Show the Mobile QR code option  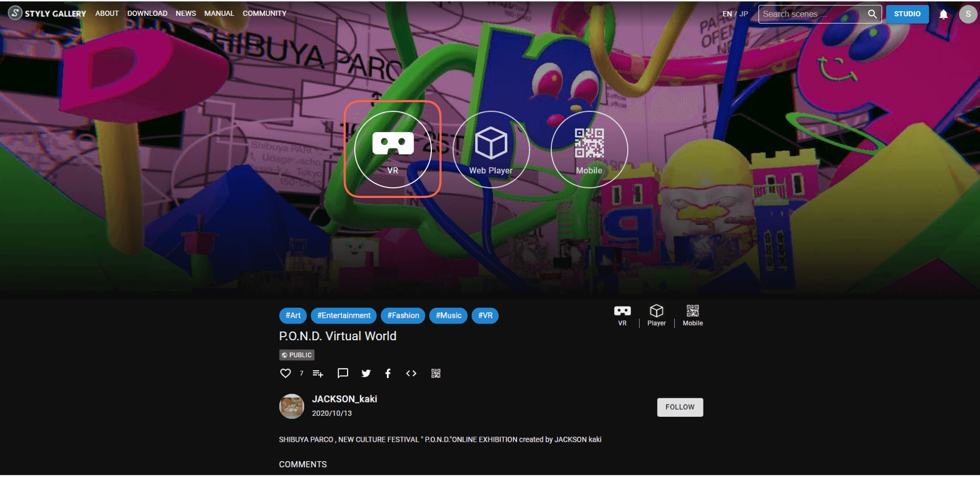click(589, 149)
